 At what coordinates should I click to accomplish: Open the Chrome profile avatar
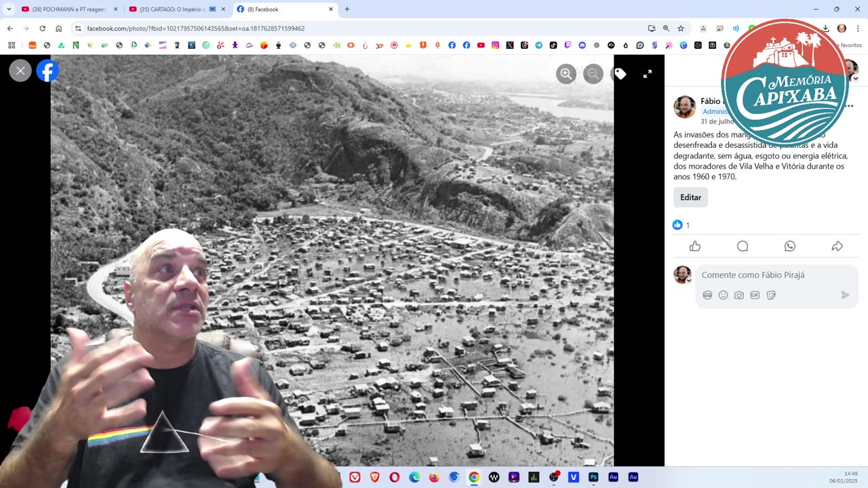(x=842, y=28)
